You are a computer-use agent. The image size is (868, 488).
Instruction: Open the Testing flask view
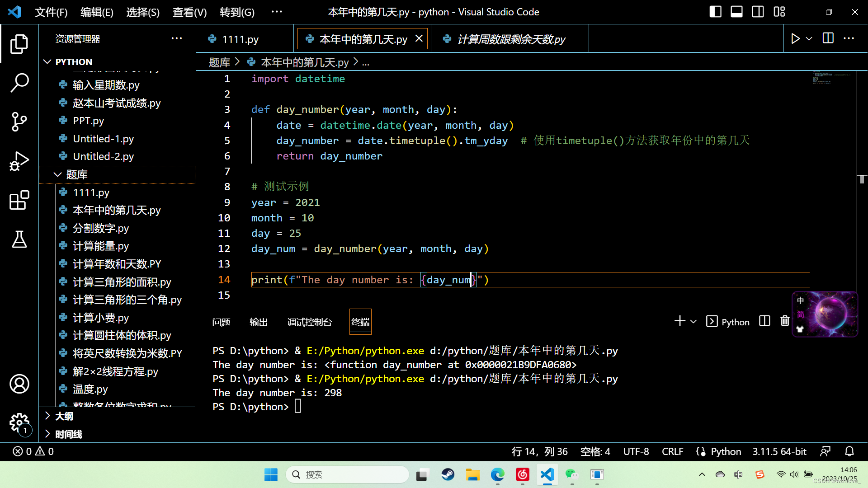pos(19,239)
